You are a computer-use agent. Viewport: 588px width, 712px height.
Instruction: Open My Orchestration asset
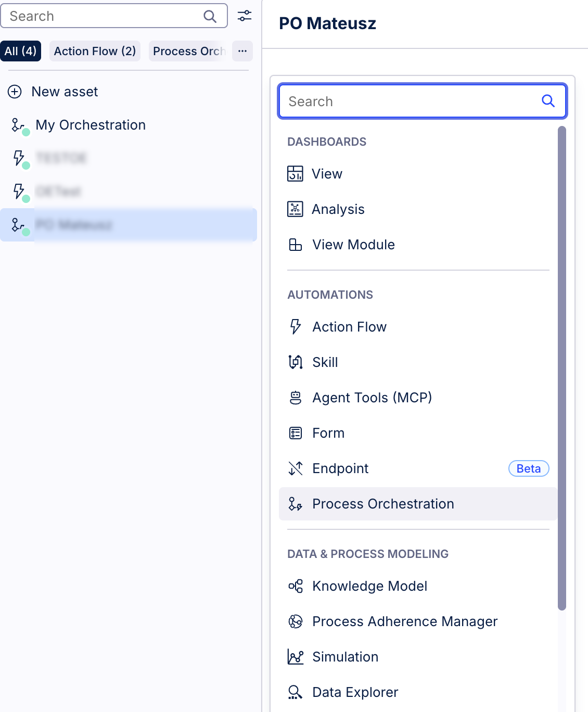point(91,125)
